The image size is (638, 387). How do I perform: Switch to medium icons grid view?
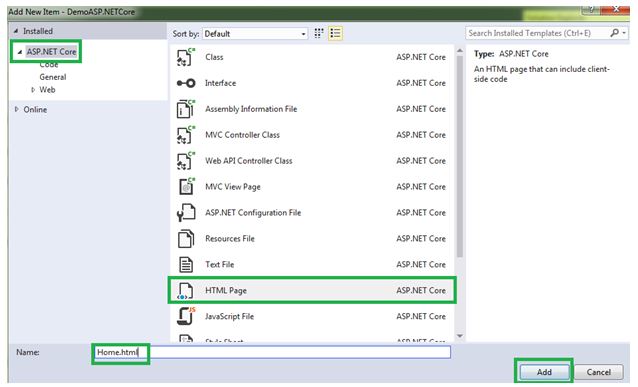(319, 33)
